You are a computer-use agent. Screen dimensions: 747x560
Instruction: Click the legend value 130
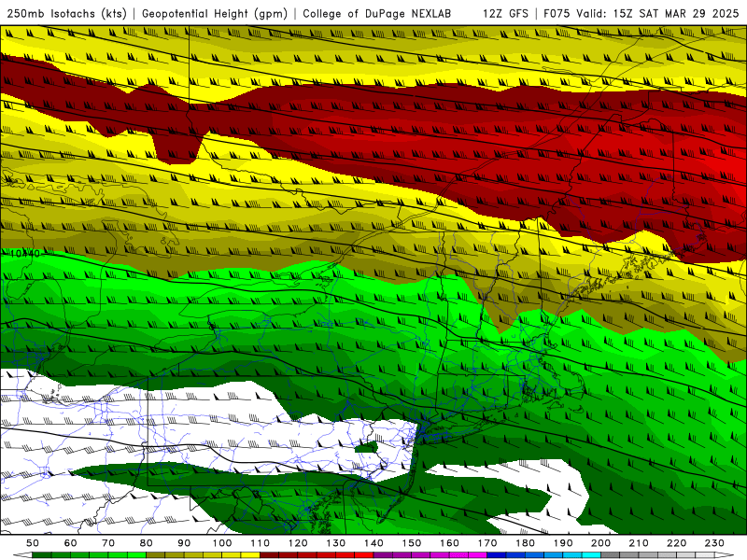(336, 543)
